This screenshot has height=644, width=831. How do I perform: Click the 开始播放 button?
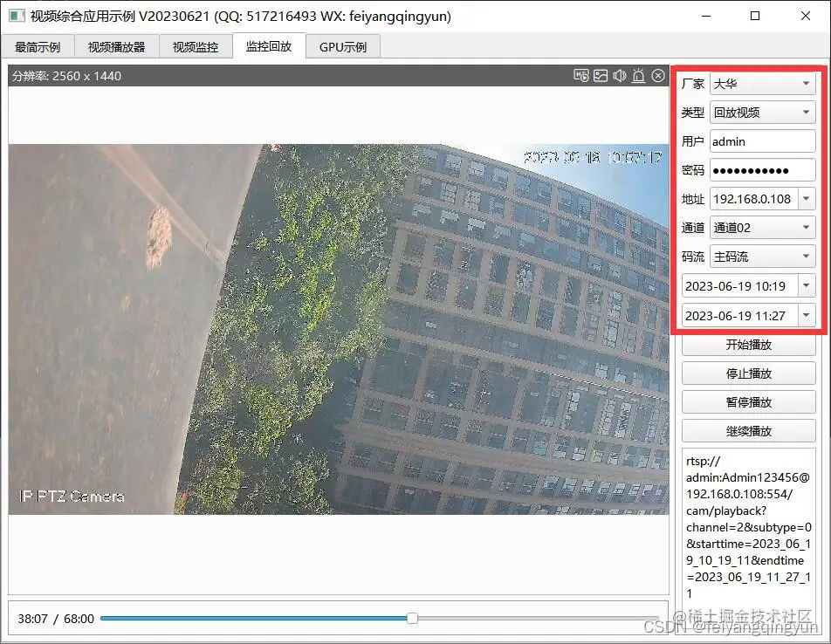(x=748, y=345)
